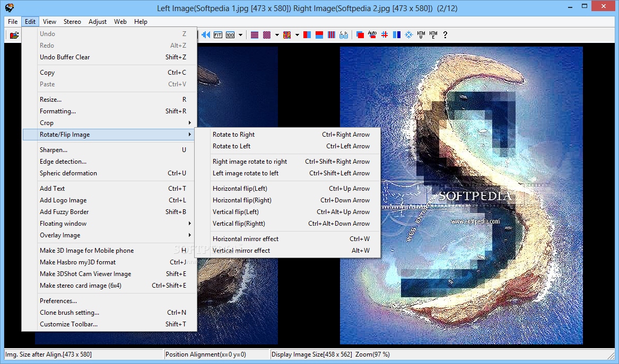The width and height of the screenshot is (619, 364).
Task: Select red-blue side-by-side view icon
Action: point(307,34)
